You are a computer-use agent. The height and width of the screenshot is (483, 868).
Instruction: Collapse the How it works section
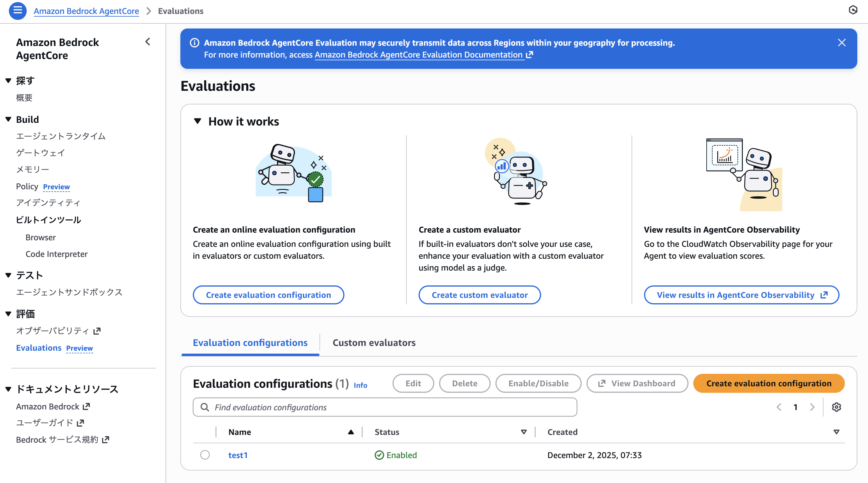pos(198,121)
